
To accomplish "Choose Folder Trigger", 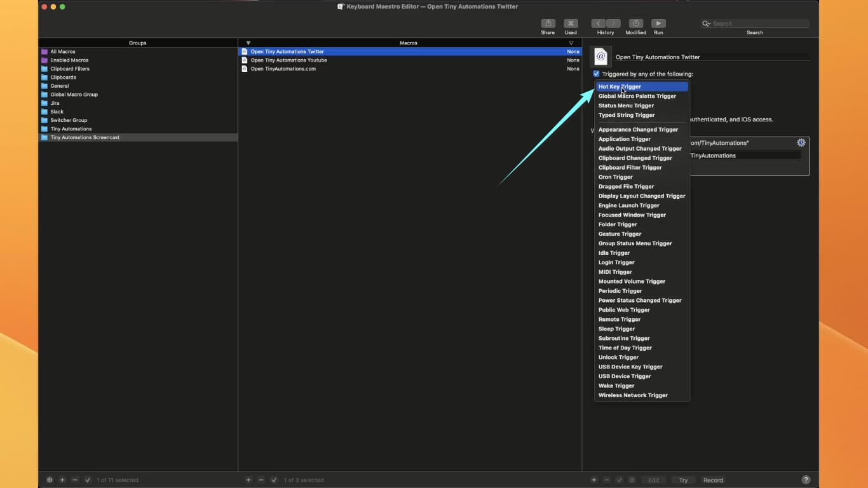I will (x=642, y=224).
